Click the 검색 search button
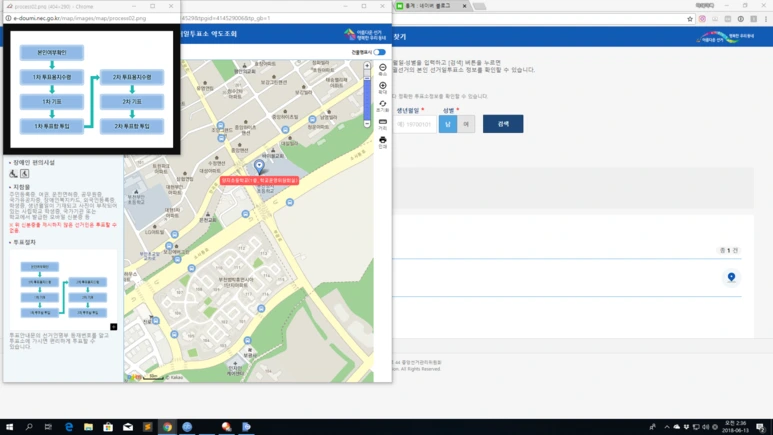The height and width of the screenshot is (435, 773). 503,124
